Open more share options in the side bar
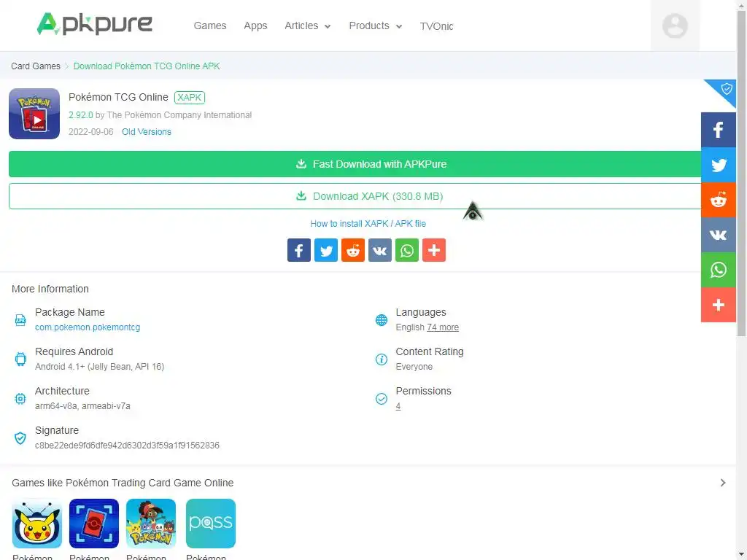The height and width of the screenshot is (560, 747). [719, 305]
